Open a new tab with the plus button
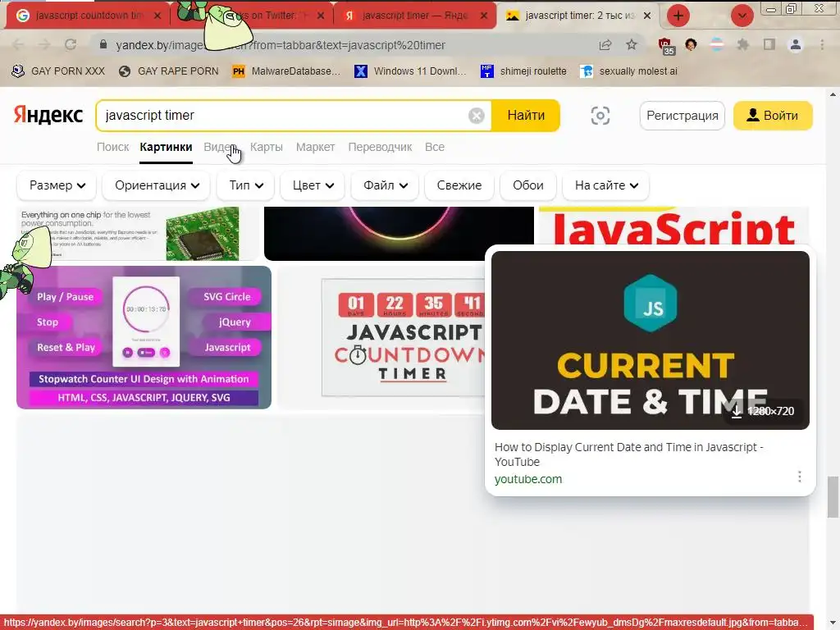 678,16
